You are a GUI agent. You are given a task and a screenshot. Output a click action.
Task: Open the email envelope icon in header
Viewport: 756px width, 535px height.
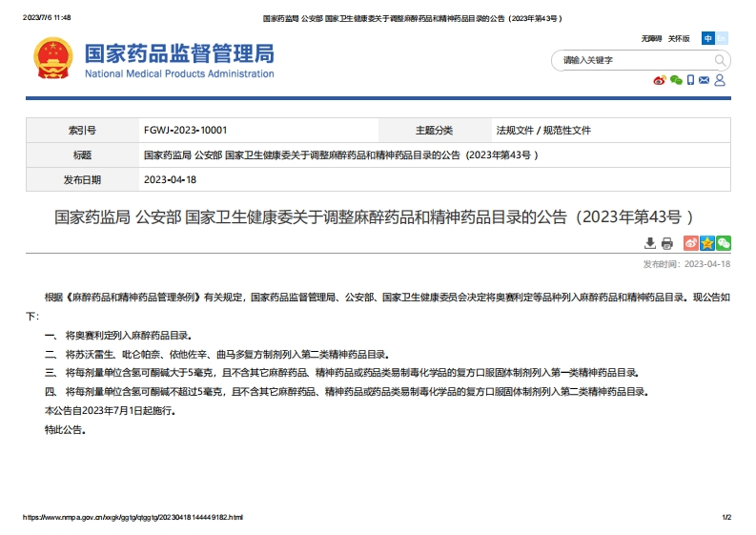coord(705,80)
